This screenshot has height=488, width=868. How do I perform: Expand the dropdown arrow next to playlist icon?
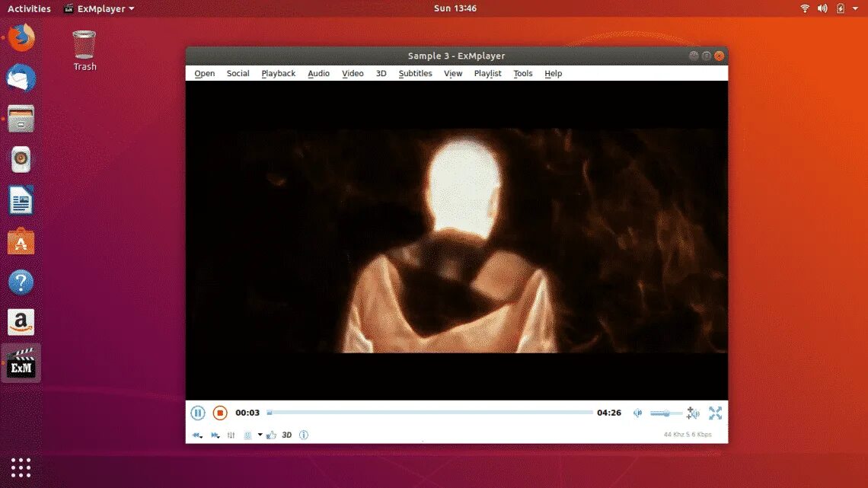(x=260, y=435)
